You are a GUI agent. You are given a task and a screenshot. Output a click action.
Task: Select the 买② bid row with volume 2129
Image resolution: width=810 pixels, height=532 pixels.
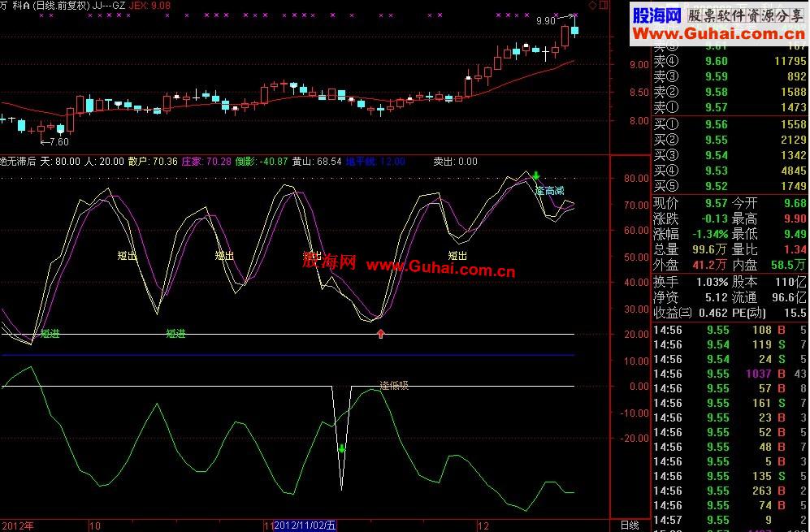(x=730, y=140)
